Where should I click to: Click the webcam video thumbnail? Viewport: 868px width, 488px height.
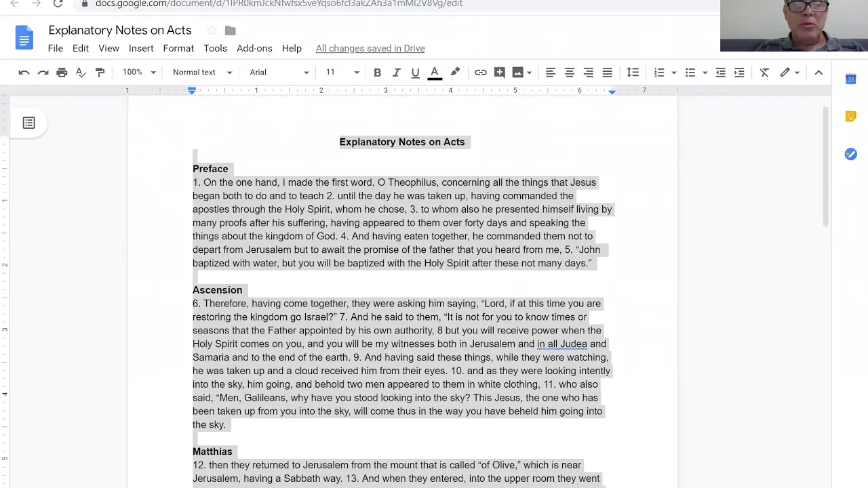pyautogui.click(x=794, y=26)
